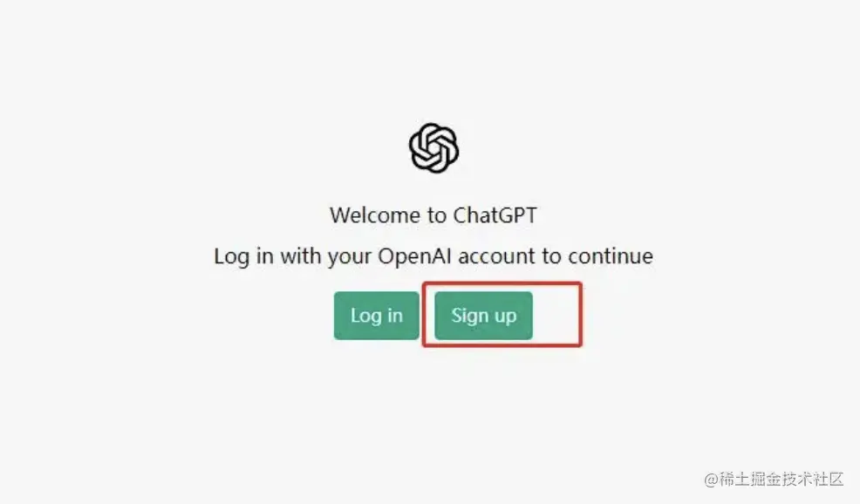Click the red highlight rectangle's right border
This screenshot has height=504, width=860.
pos(580,315)
